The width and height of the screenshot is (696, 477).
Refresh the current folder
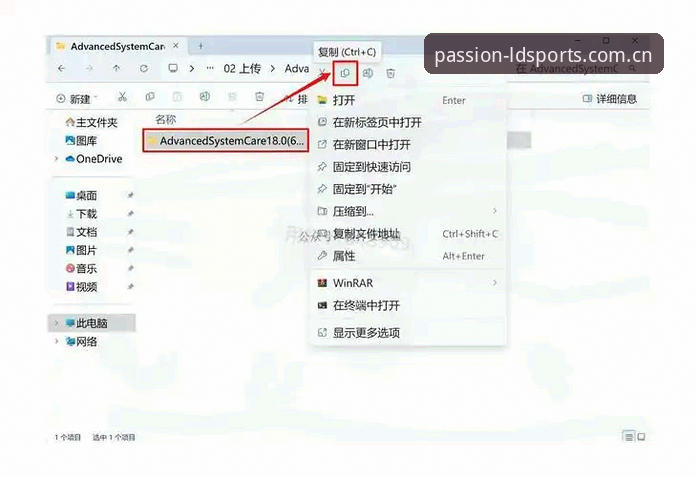[x=144, y=68]
